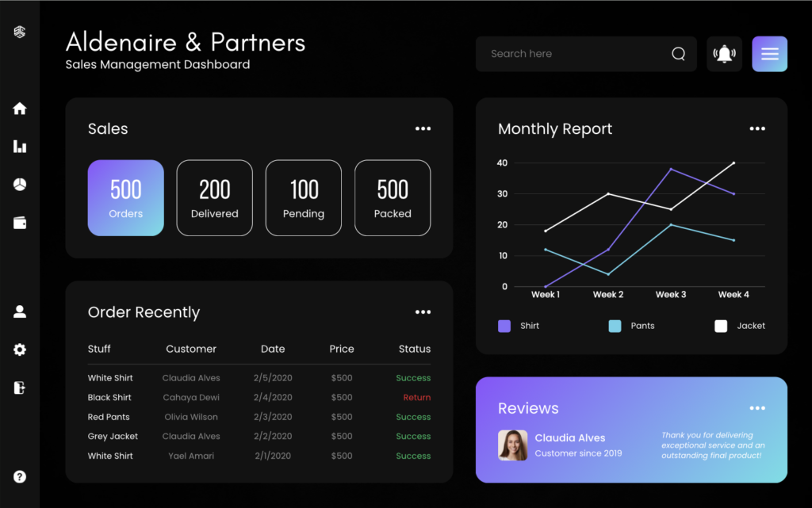Open settings gear in sidebar
Screen dimensions: 812x508
[x=20, y=349]
